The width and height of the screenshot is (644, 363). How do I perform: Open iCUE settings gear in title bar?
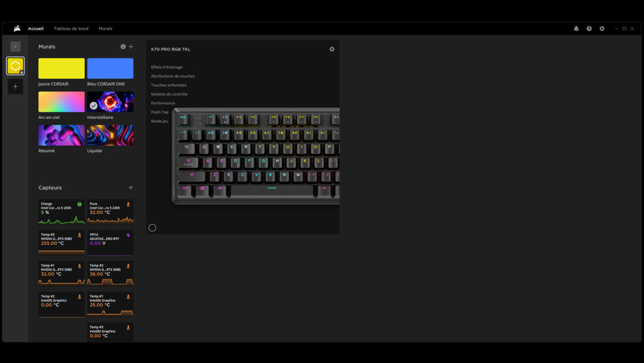click(602, 29)
